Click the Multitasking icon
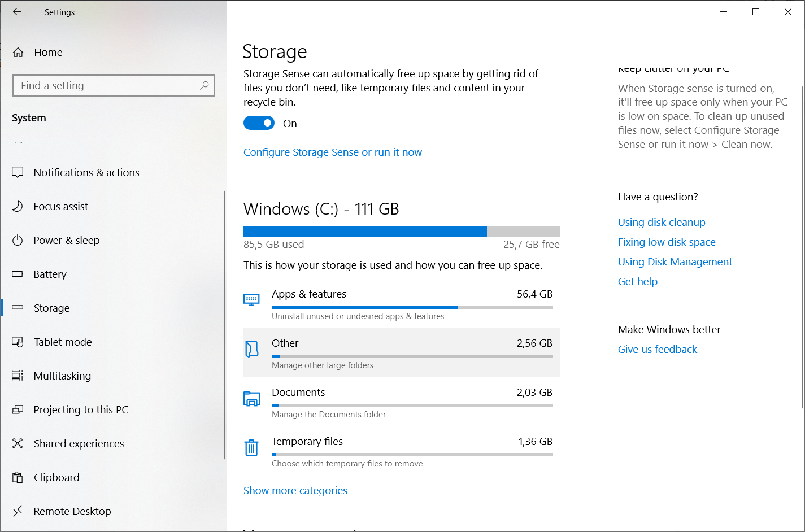This screenshot has width=805, height=532. pyautogui.click(x=18, y=376)
